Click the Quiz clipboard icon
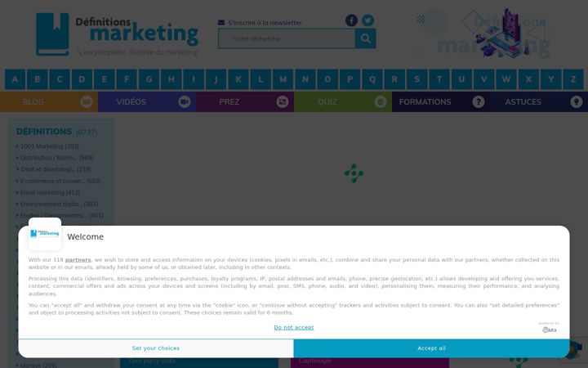The width and height of the screenshot is (588, 368). [381, 101]
